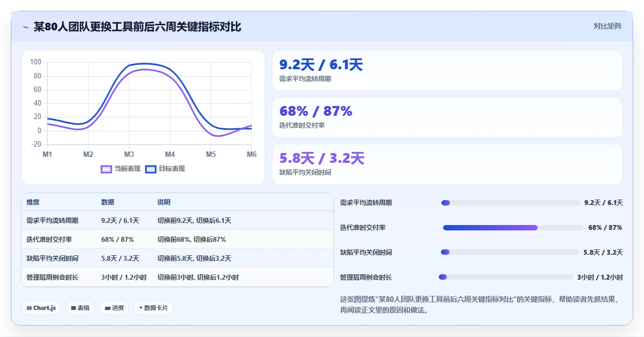The width and height of the screenshot is (644, 337).
Task: Select the 进度 tag chip
Action: (x=114, y=308)
